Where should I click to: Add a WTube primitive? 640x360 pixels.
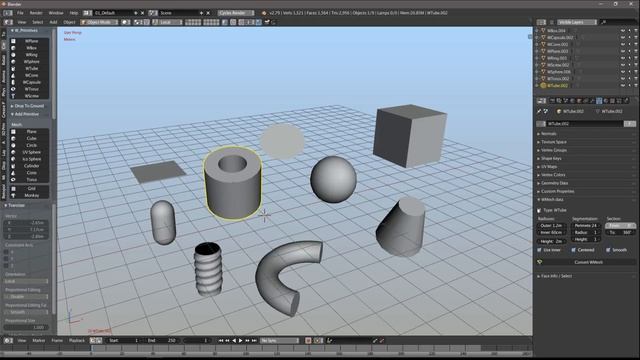[29, 69]
